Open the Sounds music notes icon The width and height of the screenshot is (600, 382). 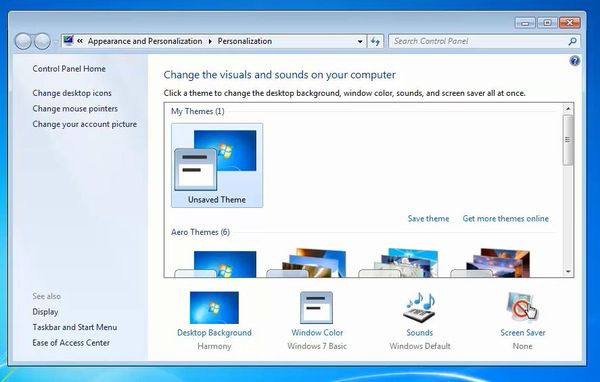pos(419,308)
